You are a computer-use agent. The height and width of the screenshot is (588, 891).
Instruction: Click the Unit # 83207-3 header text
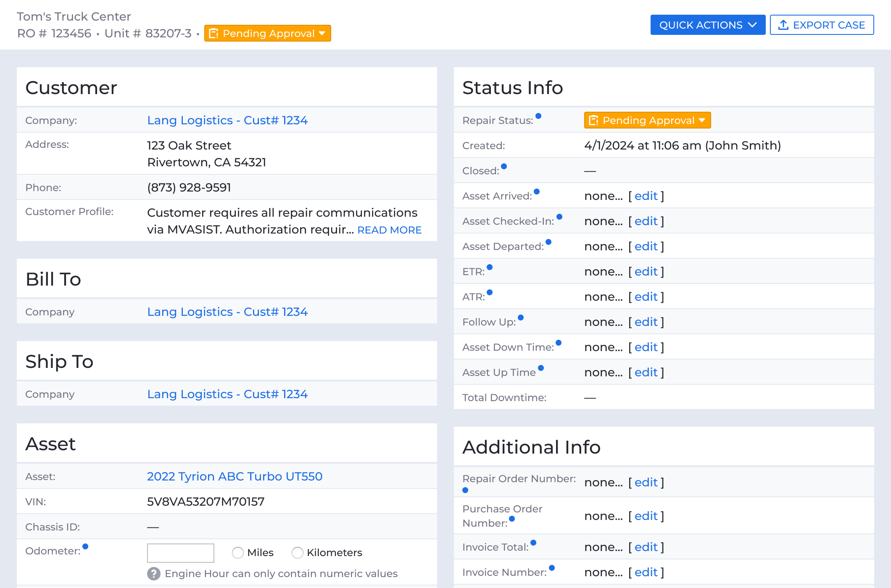coord(148,33)
